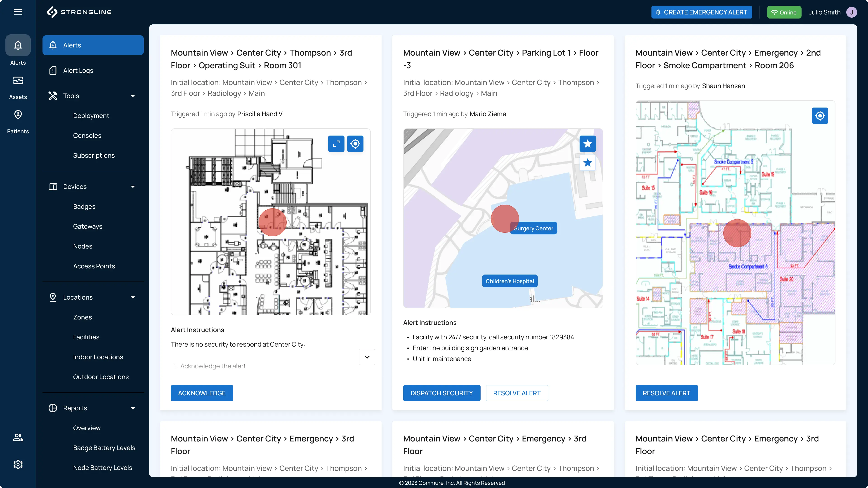Click the white star button on Parking Lot map
Viewport: 868px width, 488px height.
pos(588,163)
